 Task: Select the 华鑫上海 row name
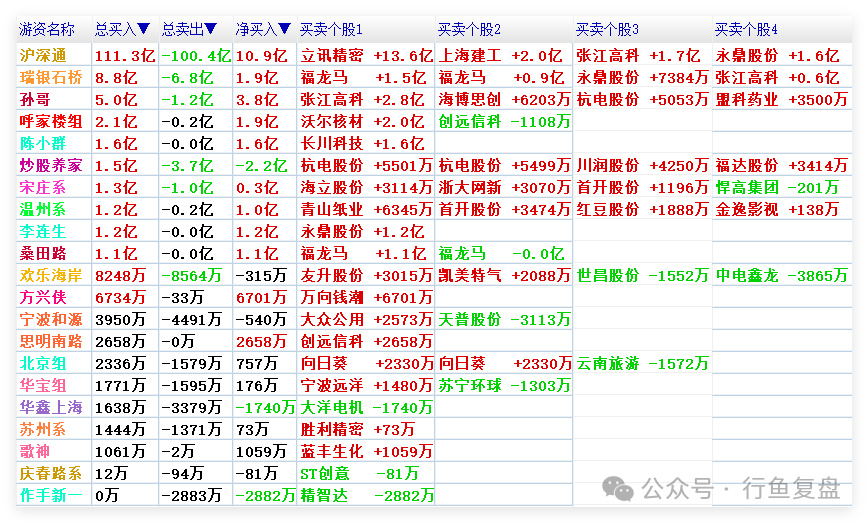tap(51, 407)
